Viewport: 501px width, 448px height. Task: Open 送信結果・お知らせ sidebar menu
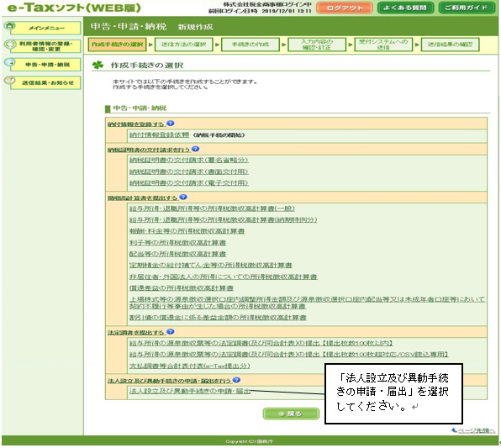45,82
